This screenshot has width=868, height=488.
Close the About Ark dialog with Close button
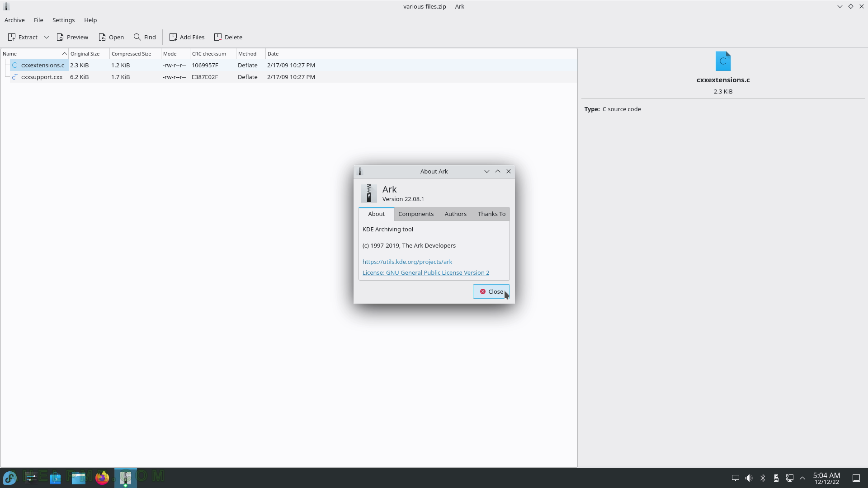[x=491, y=291]
